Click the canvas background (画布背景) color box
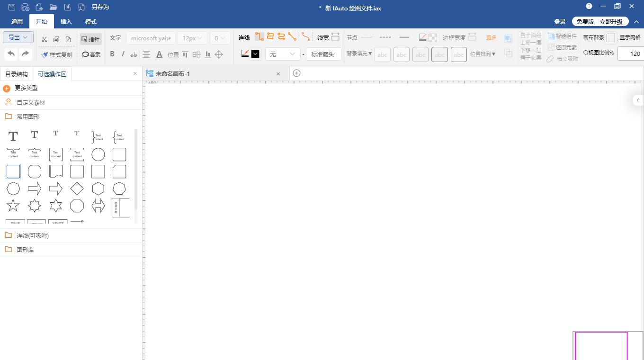This screenshot has height=360, width=644. 611,37
